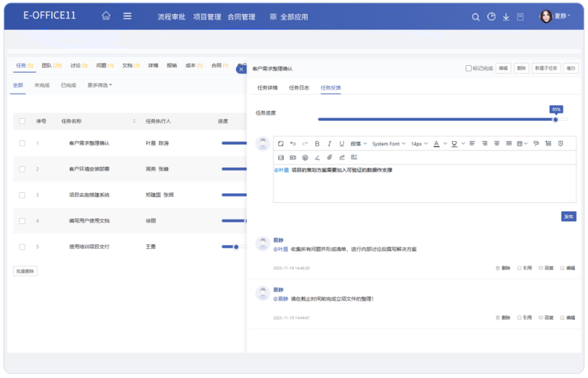Tick the select-all checkbox in table header
This screenshot has width=588, height=378.
22,121
